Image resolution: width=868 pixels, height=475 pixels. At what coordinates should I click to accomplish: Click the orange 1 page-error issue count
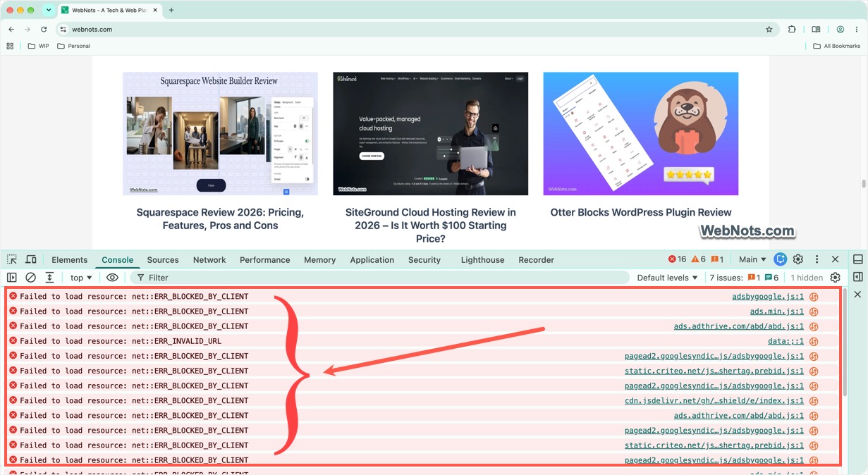tap(754, 278)
